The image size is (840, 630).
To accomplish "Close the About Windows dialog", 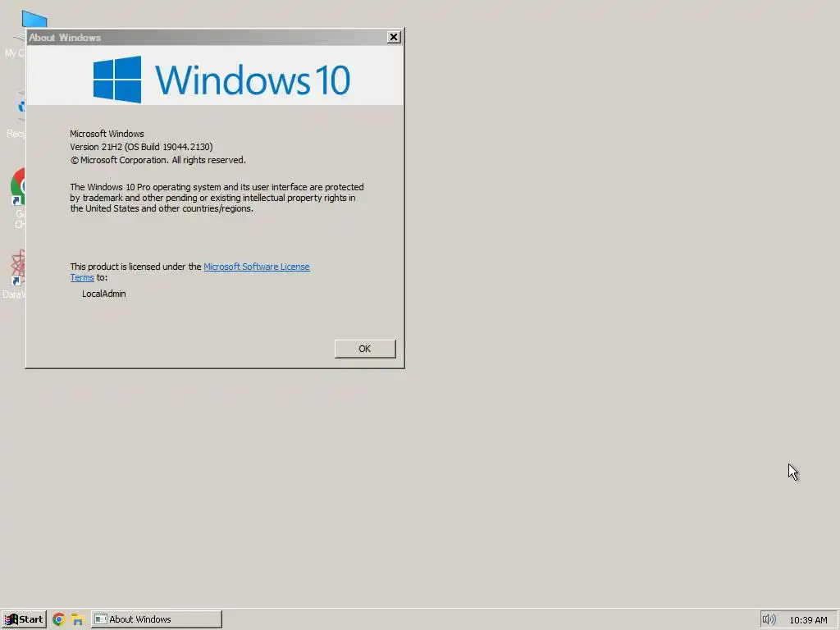I will click(394, 37).
